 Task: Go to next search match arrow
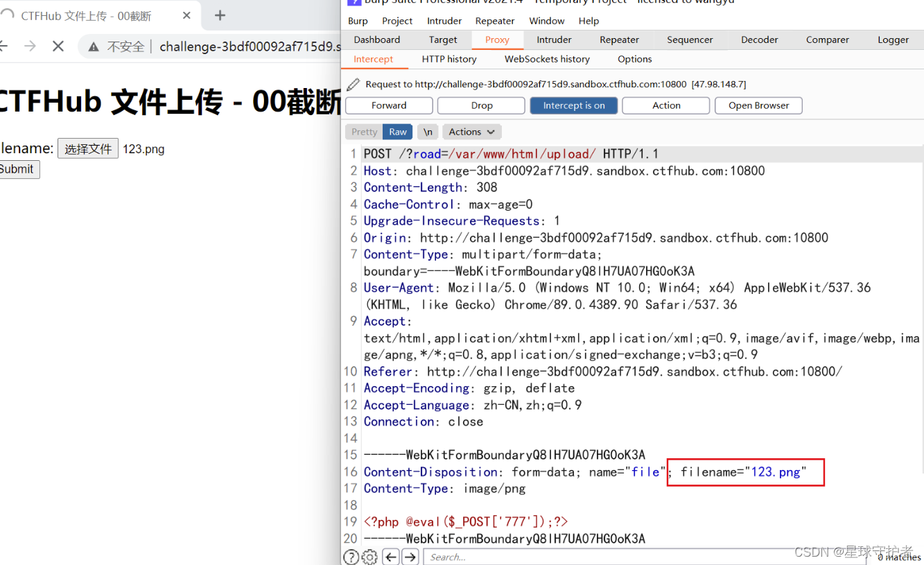click(410, 557)
